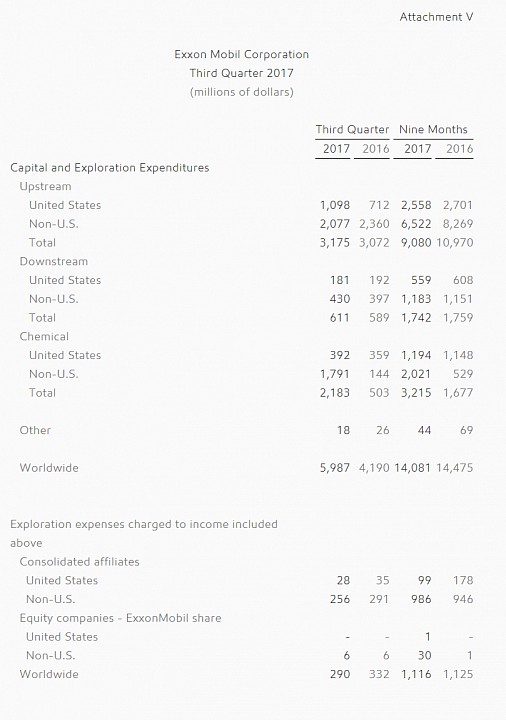Select Downstream Non-U.S. value 430
This screenshot has width=506, height=720.
click(340, 299)
